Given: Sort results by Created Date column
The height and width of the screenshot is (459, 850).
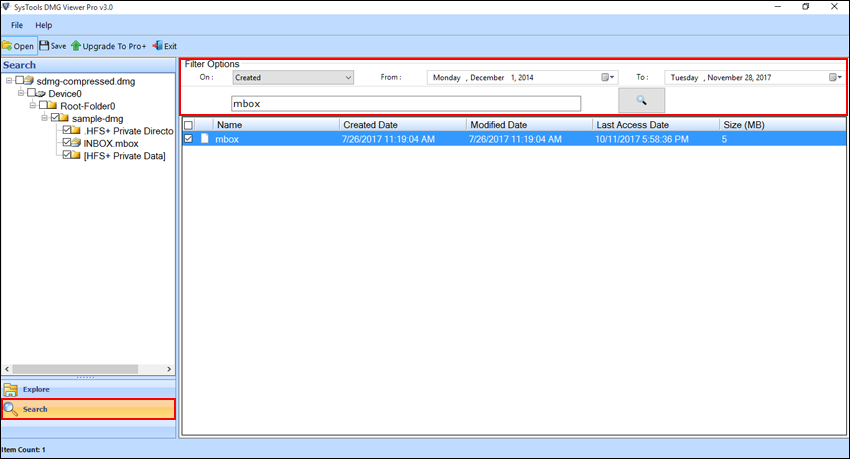Looking at the screenshot, I should pos(403,125).
